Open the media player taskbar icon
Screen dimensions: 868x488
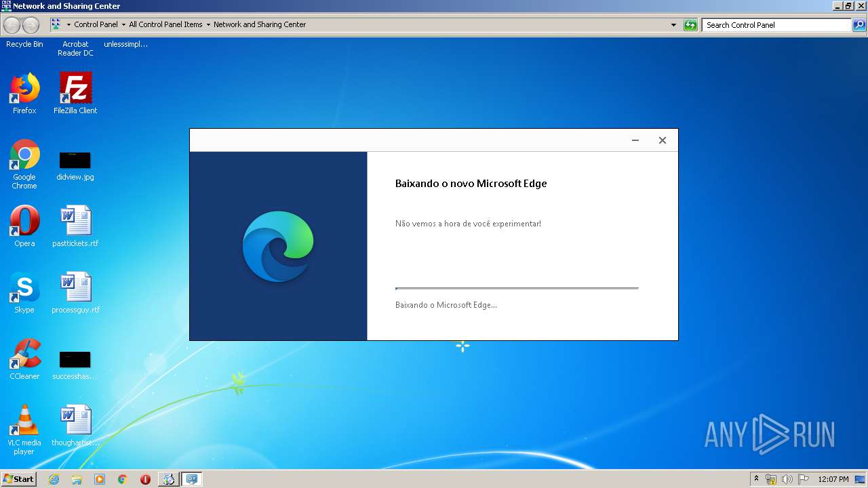click(100, 479)
